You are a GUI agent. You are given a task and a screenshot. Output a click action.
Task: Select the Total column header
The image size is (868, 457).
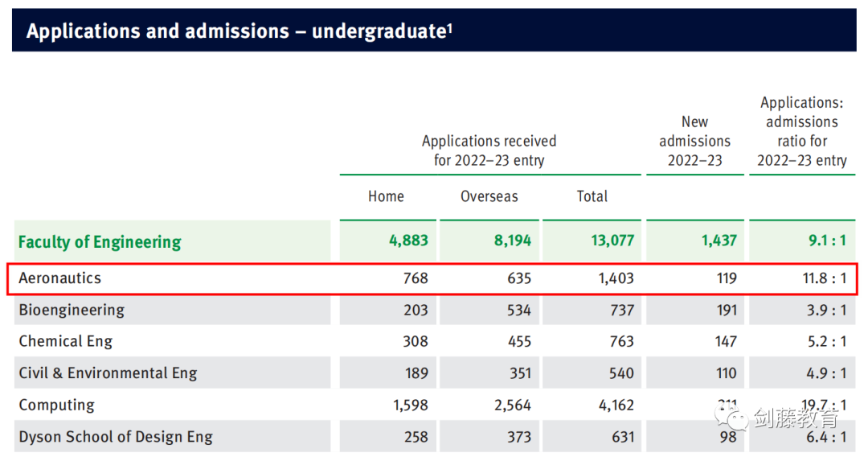click(592, 196)
